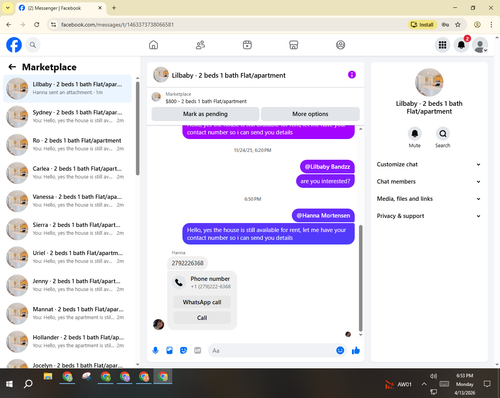Open File Explorer from taskbar
The image size is (500, 398).
[48, 377]
